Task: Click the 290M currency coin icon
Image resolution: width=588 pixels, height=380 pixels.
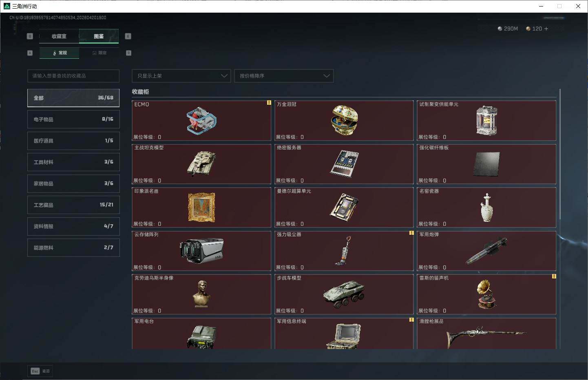Action: [x=500, y=29]
